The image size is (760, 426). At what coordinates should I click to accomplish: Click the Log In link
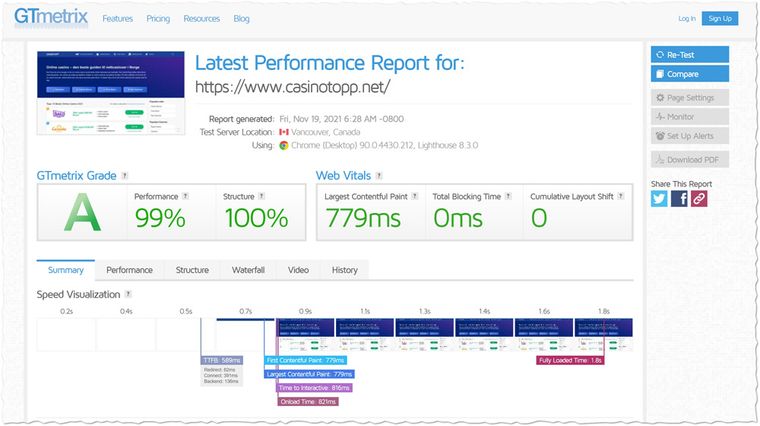coord(687,18)
